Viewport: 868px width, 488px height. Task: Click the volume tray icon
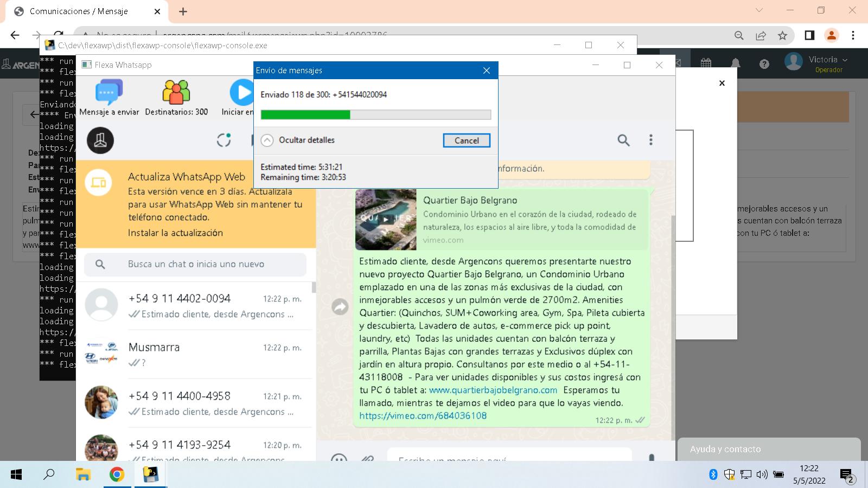click(x=762, y=475)
